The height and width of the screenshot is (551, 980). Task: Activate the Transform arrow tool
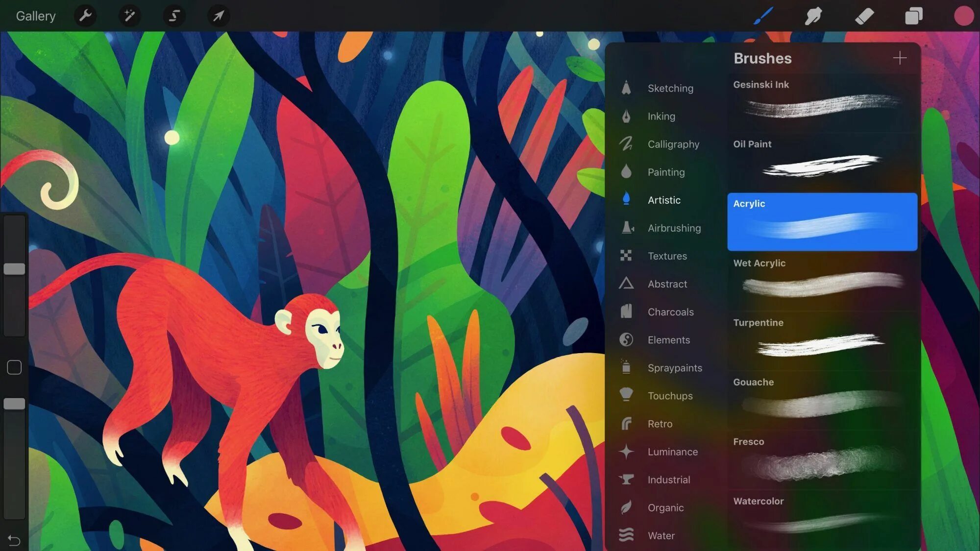[219, 16]
